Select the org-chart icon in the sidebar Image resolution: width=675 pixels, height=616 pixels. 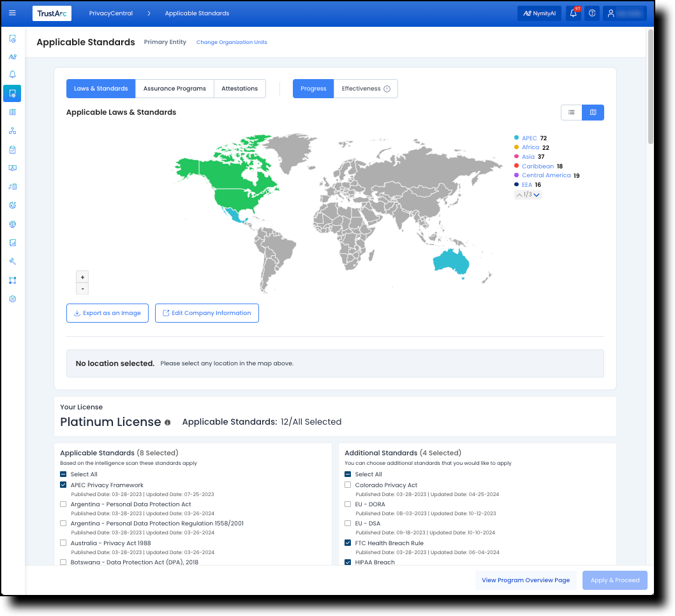(x=12, y=130)
